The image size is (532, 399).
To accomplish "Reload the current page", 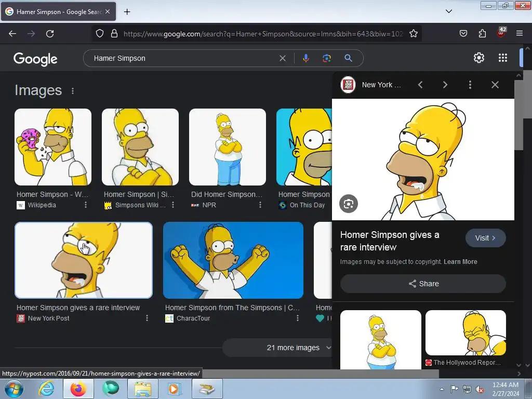I will point(50,34).
